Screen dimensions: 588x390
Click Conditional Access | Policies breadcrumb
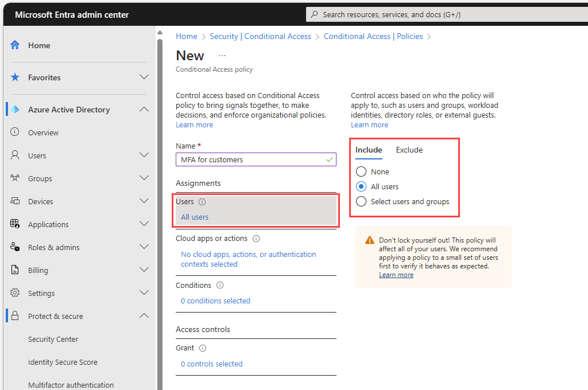[x=373, y=36]
